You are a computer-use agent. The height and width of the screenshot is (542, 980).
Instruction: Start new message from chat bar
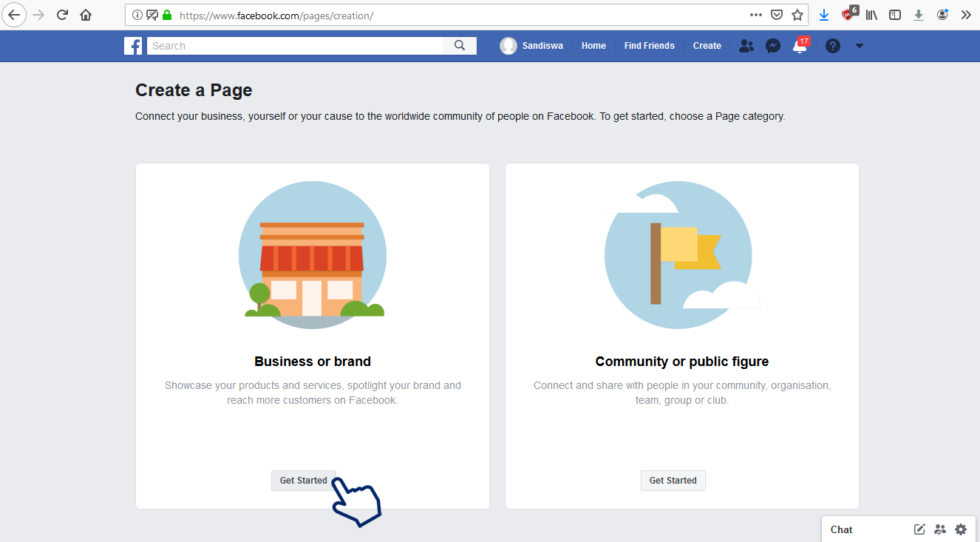(x=919, y=529)
